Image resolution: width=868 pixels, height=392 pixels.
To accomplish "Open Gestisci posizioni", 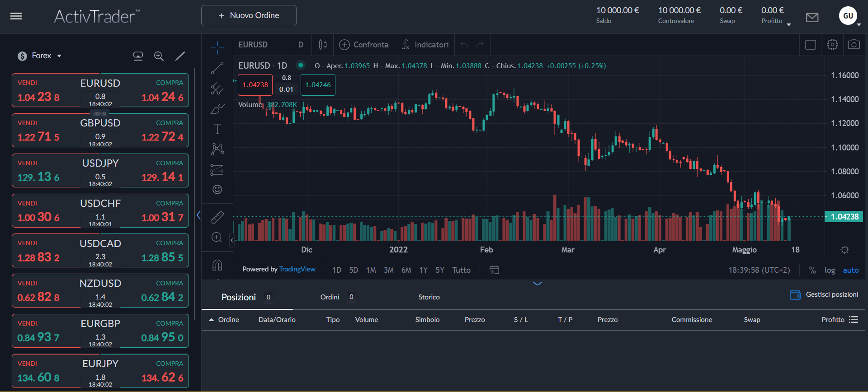I will pyautogui.click(x=824, y=295).
